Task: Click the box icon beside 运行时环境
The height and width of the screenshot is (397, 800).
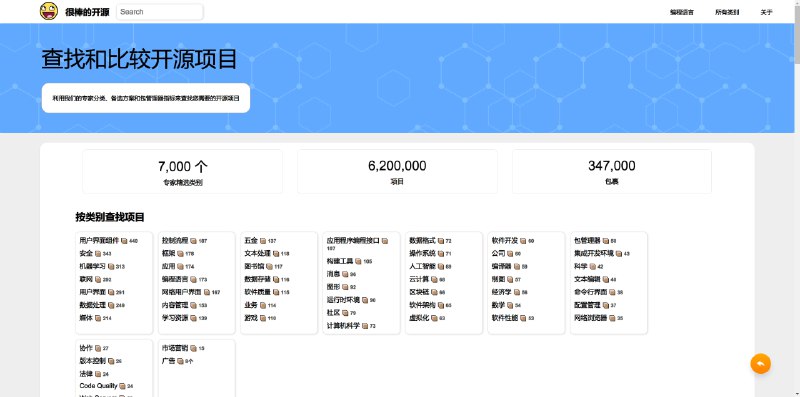Action: point(365,300)
